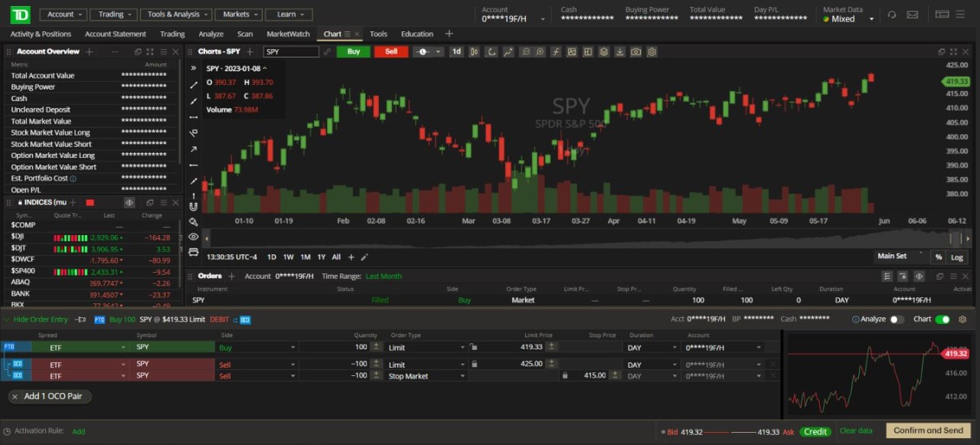Toggle the Log scale button
980x445 pixels.
coord(957,257)
